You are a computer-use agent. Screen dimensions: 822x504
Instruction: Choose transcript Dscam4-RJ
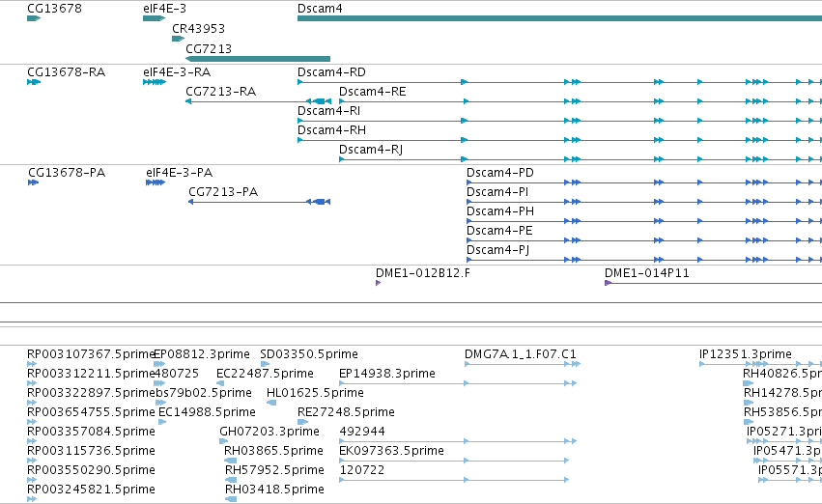(371, 150)
